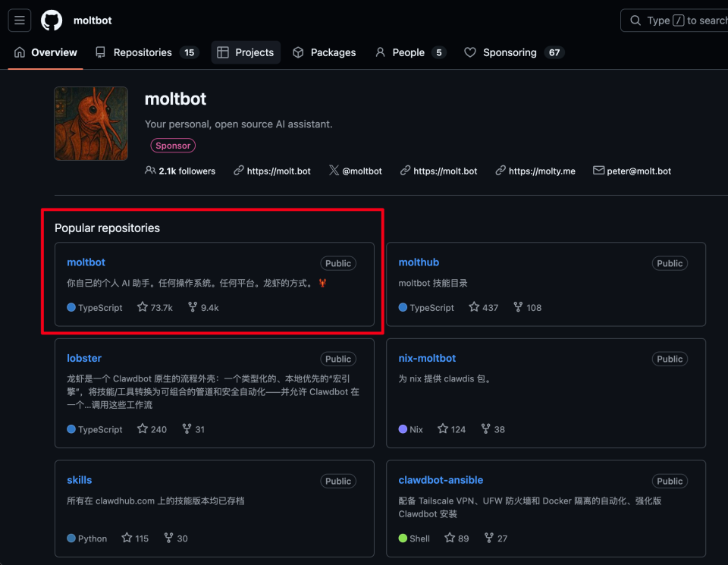
Task: Click the followers people icon
Action: click(x=150, y=171)
